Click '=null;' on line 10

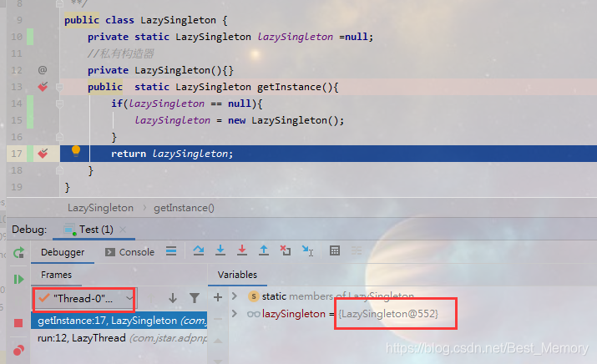click(357, 37)
